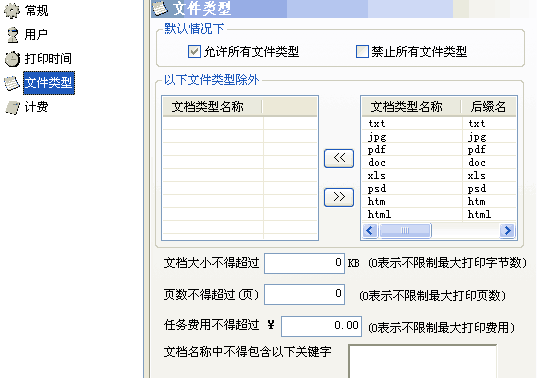Image resolution: width=537 pixels, height=378 pixels.
Task: Toggle 允许所有文件类型 checkbox
Action: coord(194,52)
